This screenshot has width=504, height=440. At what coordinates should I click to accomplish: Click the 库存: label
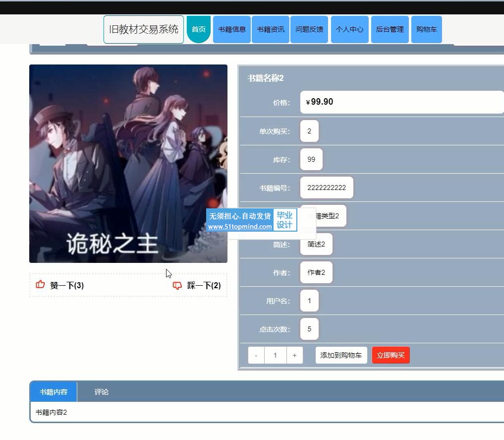click(x=281, y=160)
